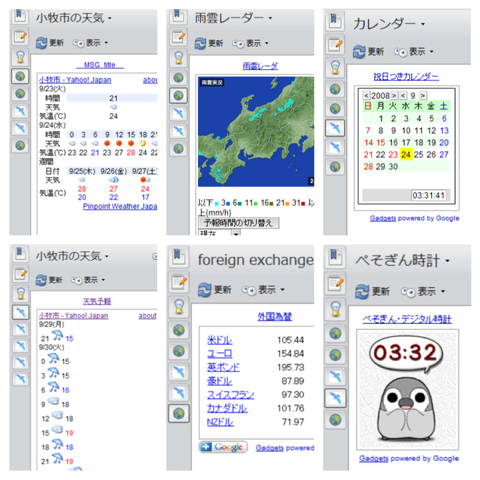Click the lightbulb icon in カレンダー panel

[x=335, y=67]
